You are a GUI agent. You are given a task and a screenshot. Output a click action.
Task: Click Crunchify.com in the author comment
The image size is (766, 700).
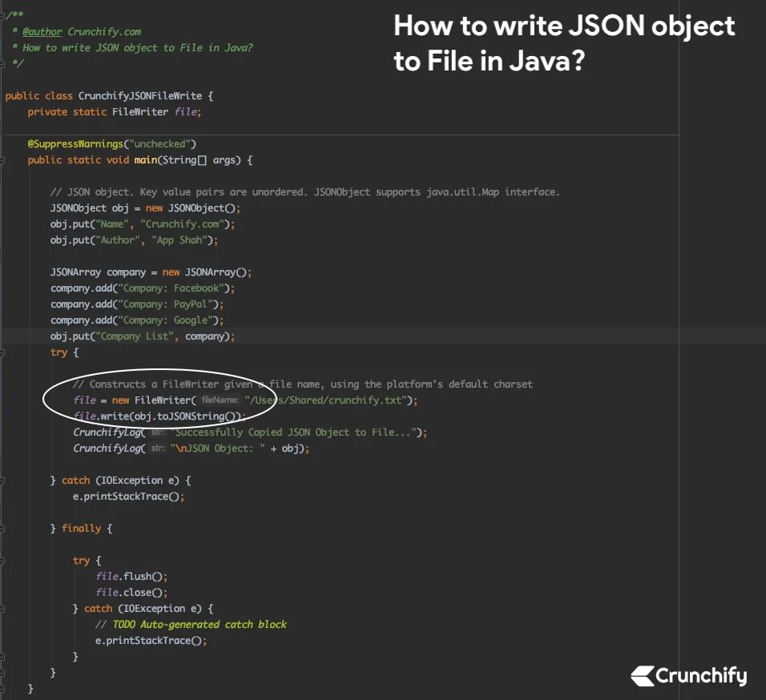click(x=104, y=32)
